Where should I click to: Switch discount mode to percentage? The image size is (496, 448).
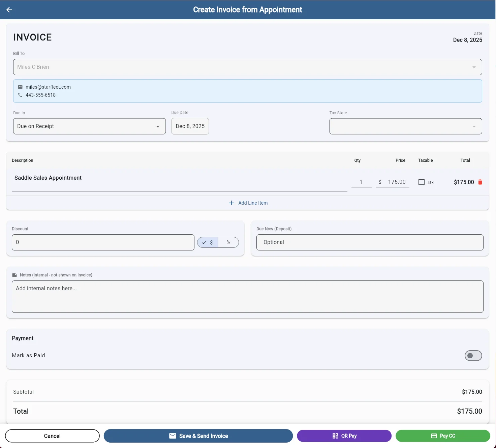pyautogui.click(x=228, y=242)
